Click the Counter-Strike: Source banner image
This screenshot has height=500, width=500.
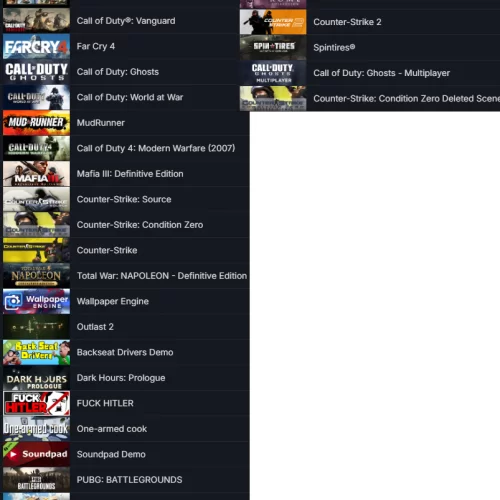pyautogui.click(x=36, y=199)
